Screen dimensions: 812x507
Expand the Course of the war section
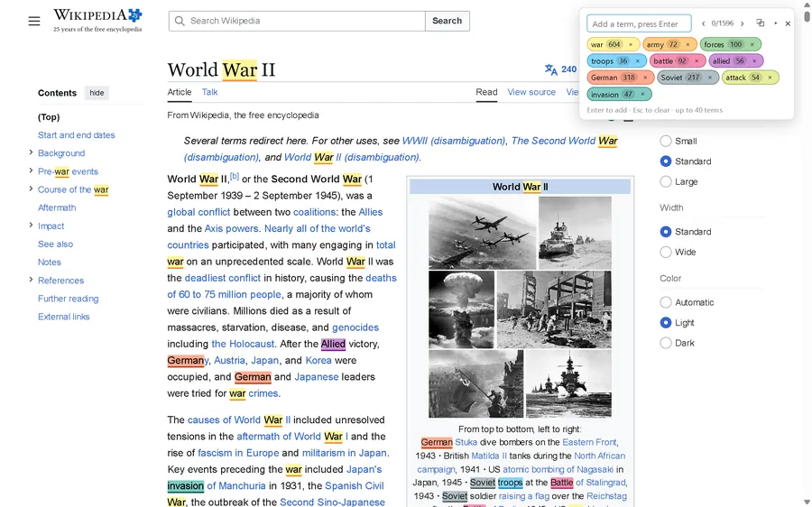tap(31, 189)
